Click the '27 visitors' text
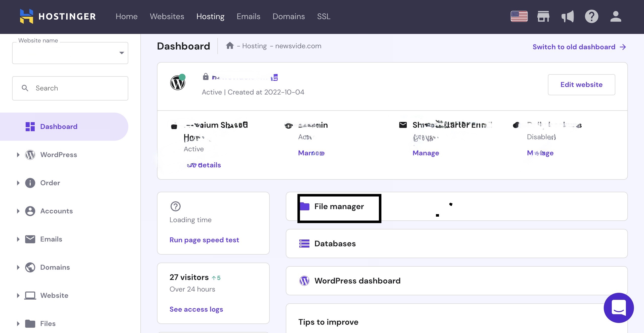 [189, 277]
